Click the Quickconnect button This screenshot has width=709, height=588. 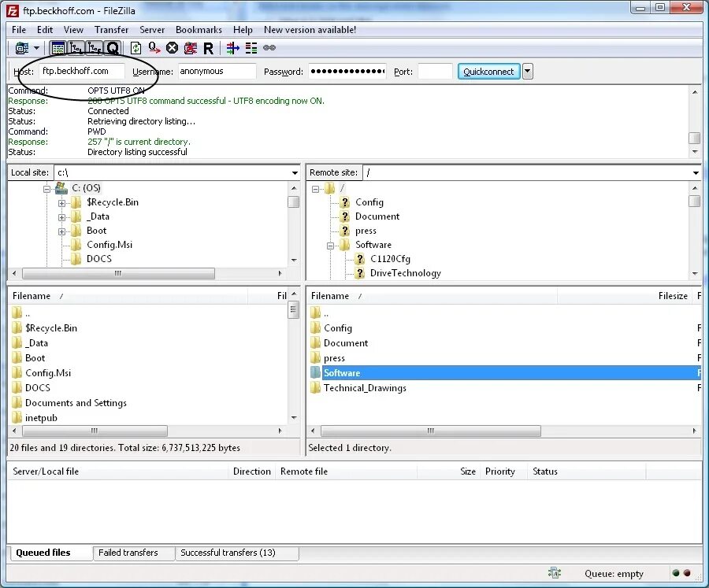click(x=488, y=72)
